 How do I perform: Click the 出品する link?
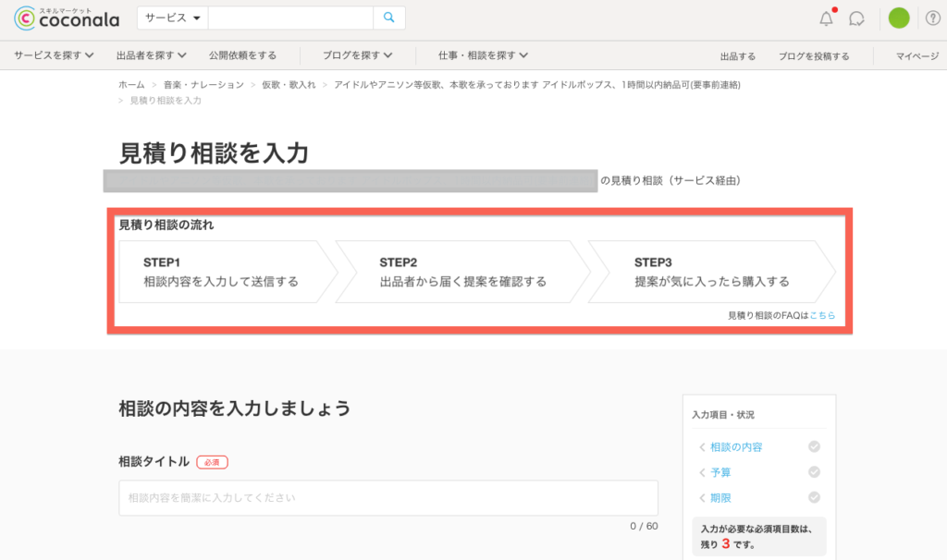737,56
